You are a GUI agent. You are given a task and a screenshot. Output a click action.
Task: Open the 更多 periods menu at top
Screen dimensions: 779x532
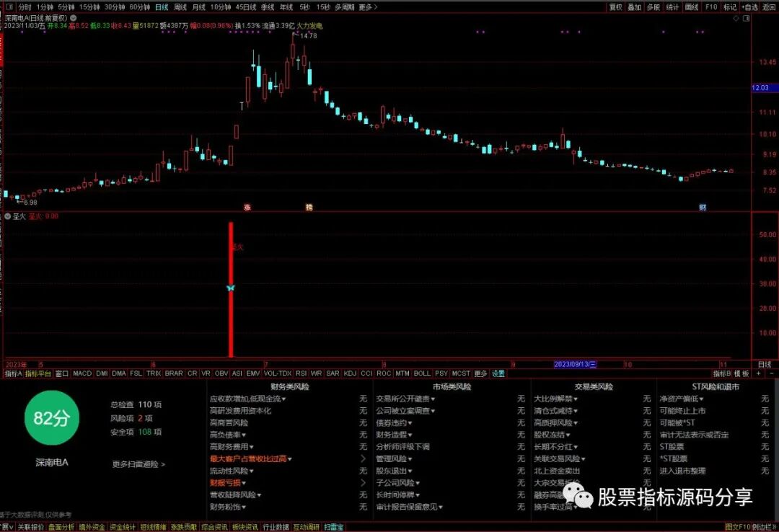tap(368, 7)
